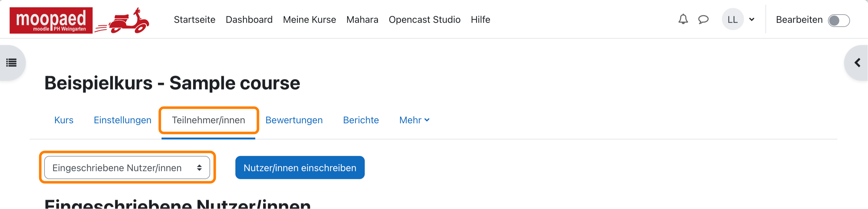Switch to the Teilnehmer/innen tab
Viewport: 868px width, 209px height.
coord(209,120)
